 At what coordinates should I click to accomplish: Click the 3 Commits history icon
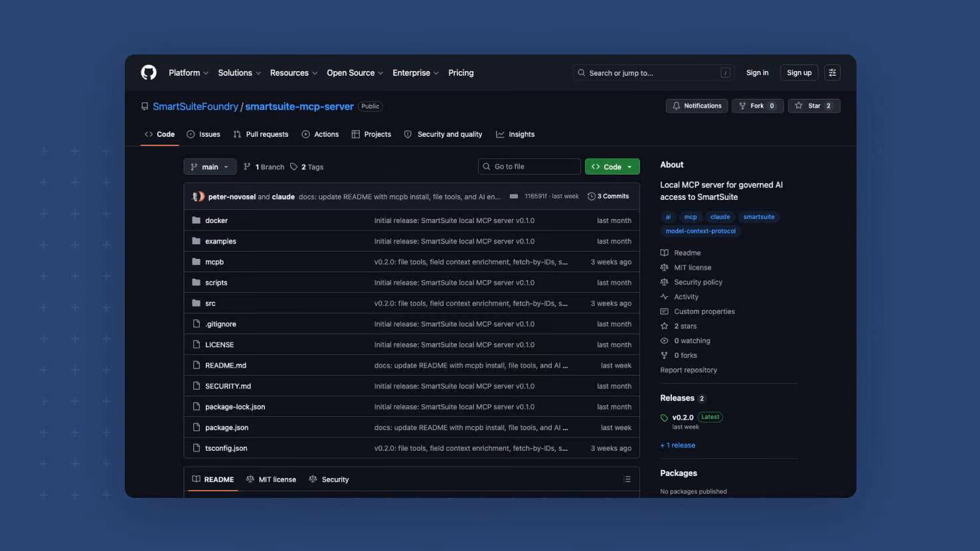click(x=591, y=197)
